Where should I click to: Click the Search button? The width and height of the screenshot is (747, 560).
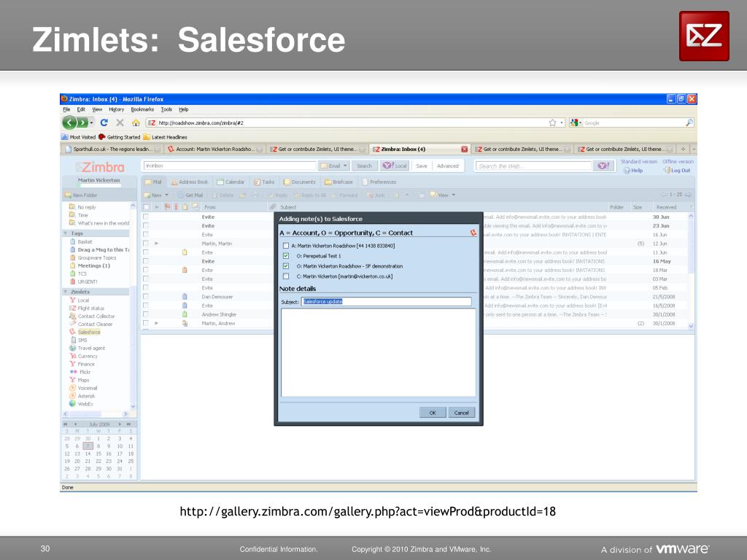(x=365, y=166)
